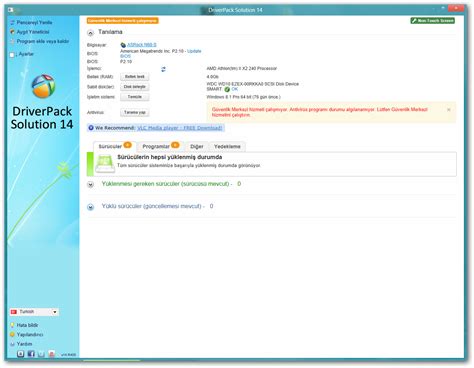Open the Yapılandırıcı link
The height and width of the screenshot is (368, 474).
coord(30,334)
